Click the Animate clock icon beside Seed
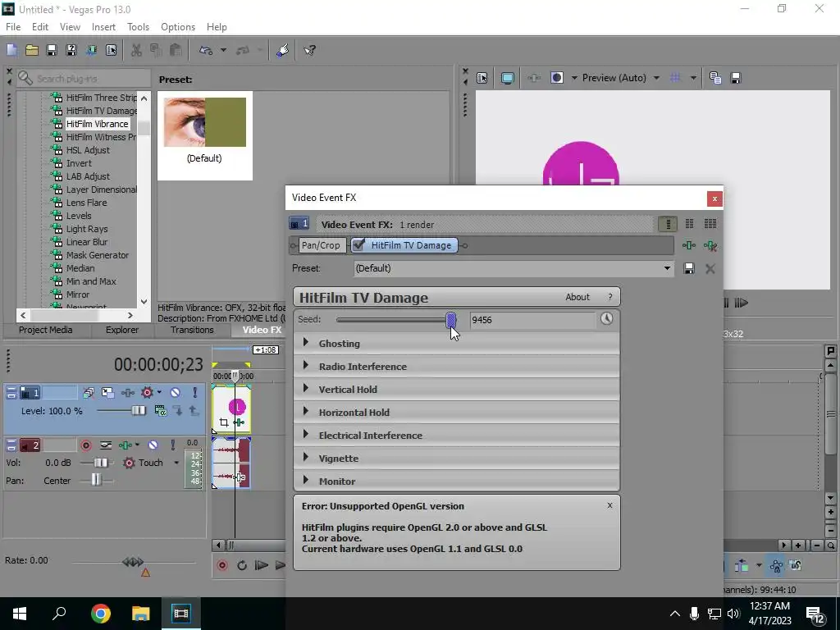 click(x=606, y=319)
